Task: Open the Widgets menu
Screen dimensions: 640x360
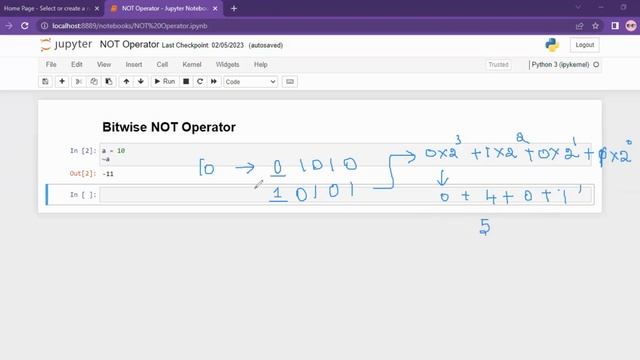Action: pos(227,64)
